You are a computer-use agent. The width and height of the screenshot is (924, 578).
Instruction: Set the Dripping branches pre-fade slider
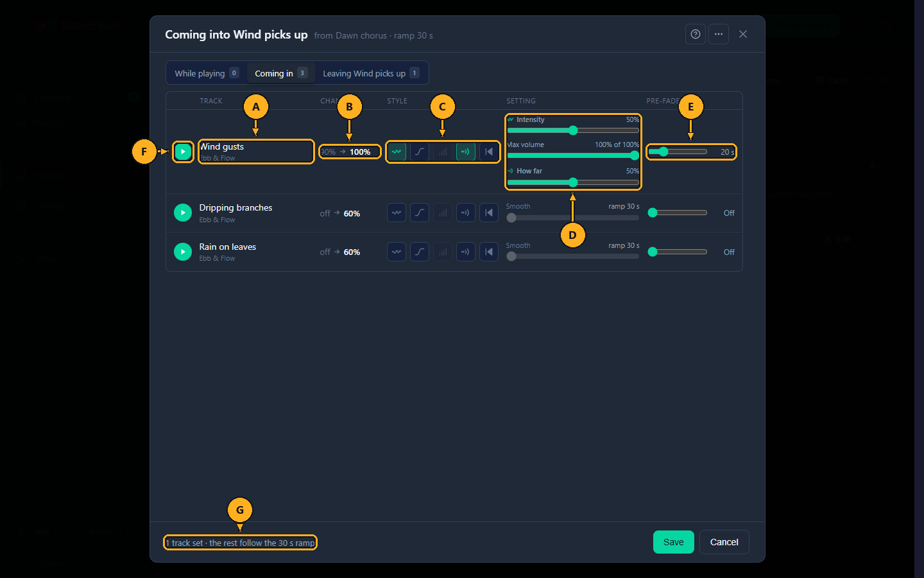[678, 213]
